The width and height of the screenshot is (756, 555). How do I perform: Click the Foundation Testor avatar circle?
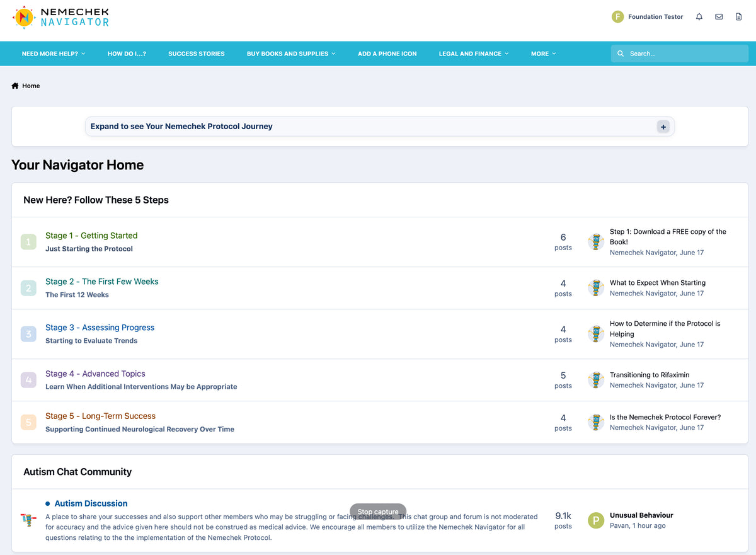point(617,17)
